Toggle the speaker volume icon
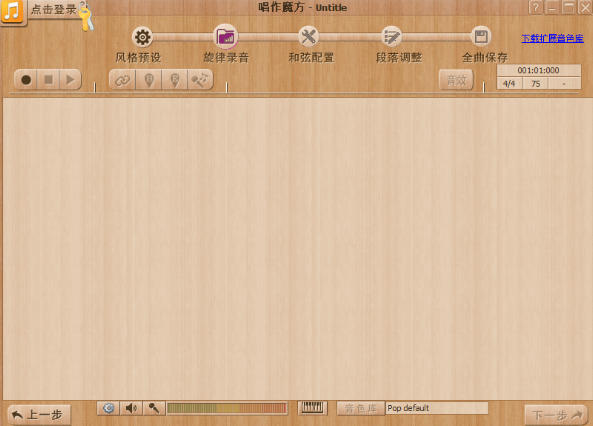 tap(131, 408)
